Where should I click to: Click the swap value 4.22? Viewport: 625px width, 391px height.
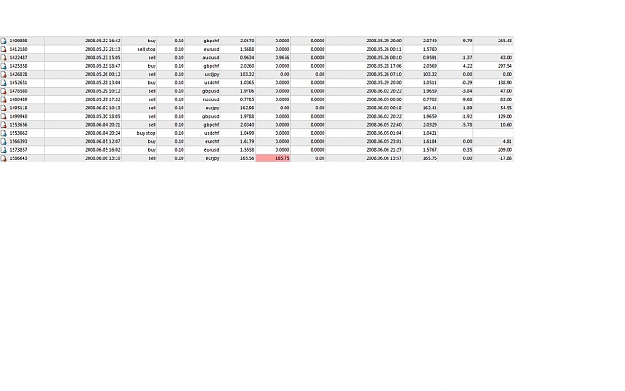(467, 66)
